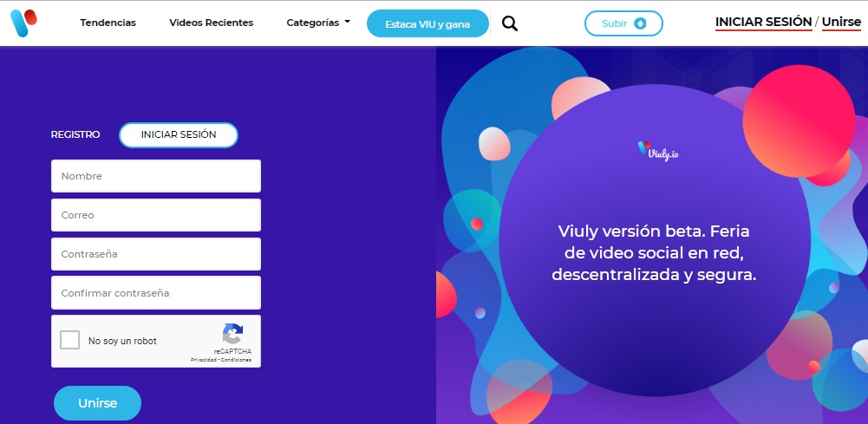Click the magnifying glass search icon
This screenshot has width=868, height=424.
pyautogui.click(x=509, y=23)
